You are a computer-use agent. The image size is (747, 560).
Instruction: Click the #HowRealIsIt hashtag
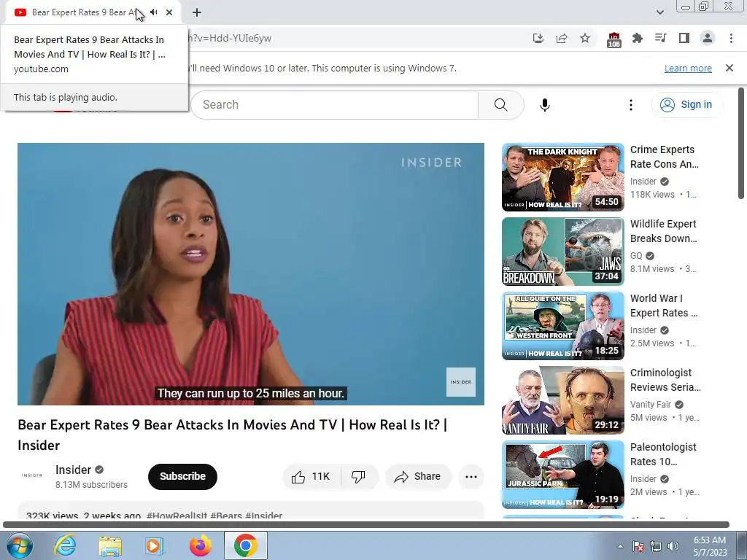click(177, 516)
